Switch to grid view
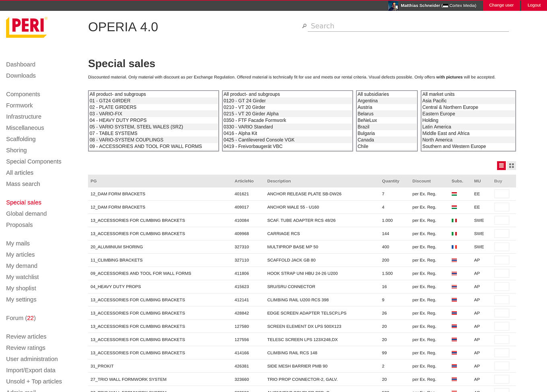Screen dimensions: 547x392 tap(511, 166)
